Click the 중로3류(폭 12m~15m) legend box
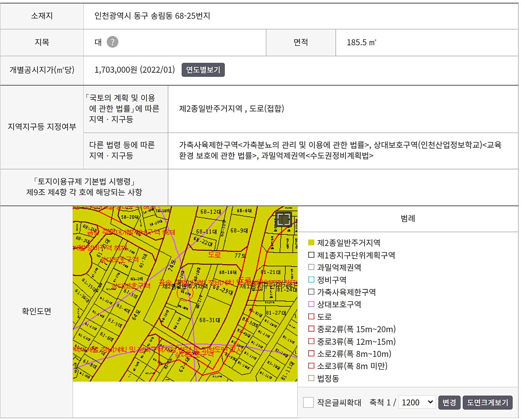Screen dimensions: 521x420 pos(311,341)
